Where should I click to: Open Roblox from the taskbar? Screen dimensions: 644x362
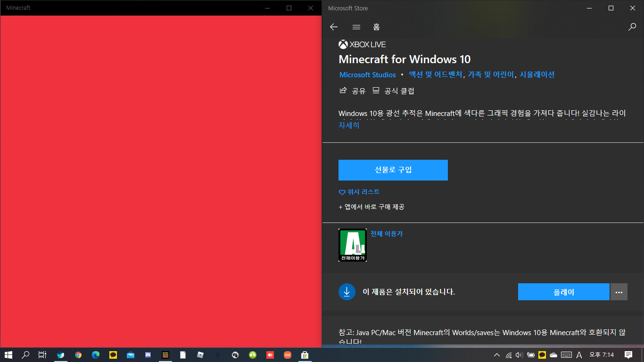[x=200, y=355]
